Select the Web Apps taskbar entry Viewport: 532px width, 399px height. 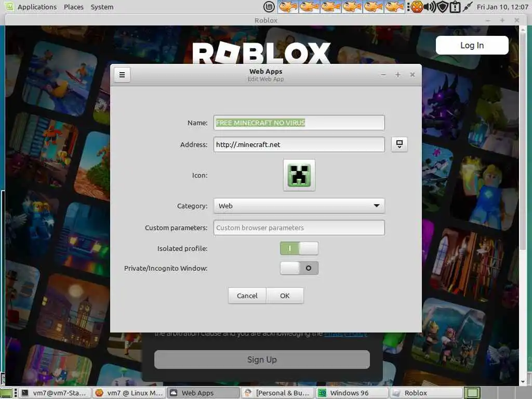(203, 393)
